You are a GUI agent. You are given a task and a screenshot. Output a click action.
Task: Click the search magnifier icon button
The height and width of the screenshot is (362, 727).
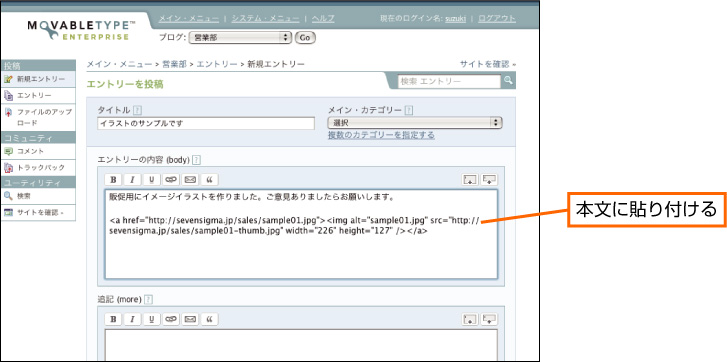509,81
